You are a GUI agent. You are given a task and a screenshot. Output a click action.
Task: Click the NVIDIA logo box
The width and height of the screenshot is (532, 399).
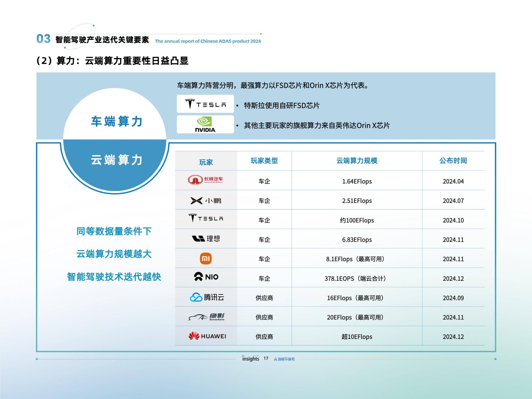coord(205,124)
